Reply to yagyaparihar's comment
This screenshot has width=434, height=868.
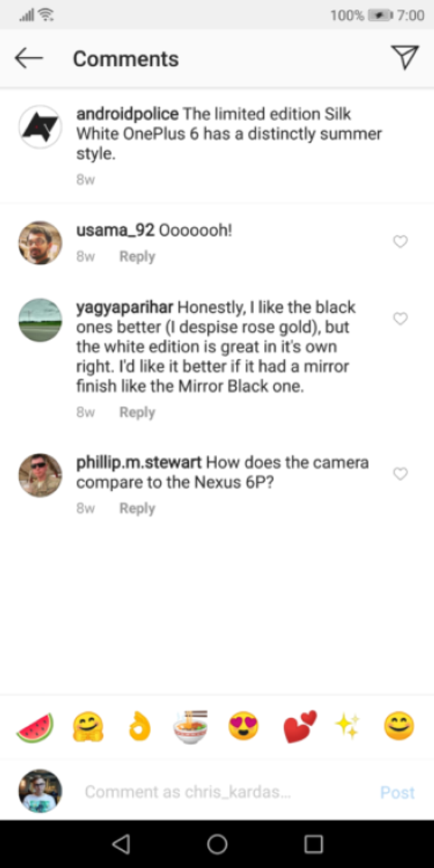coord(137,412)
